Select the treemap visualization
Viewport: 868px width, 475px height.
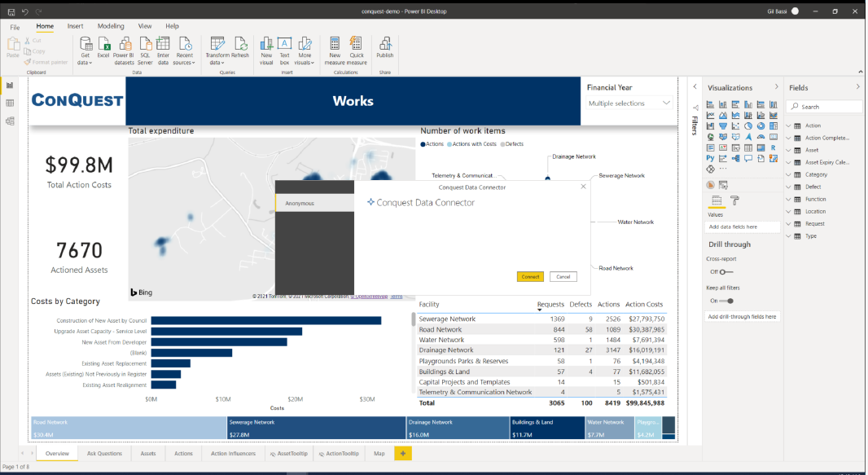point(774,125)
